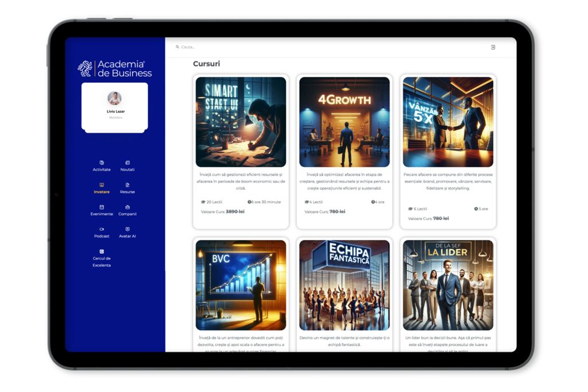
Task: Click the Activitate menu label
Action: click(x=102, y=170)
